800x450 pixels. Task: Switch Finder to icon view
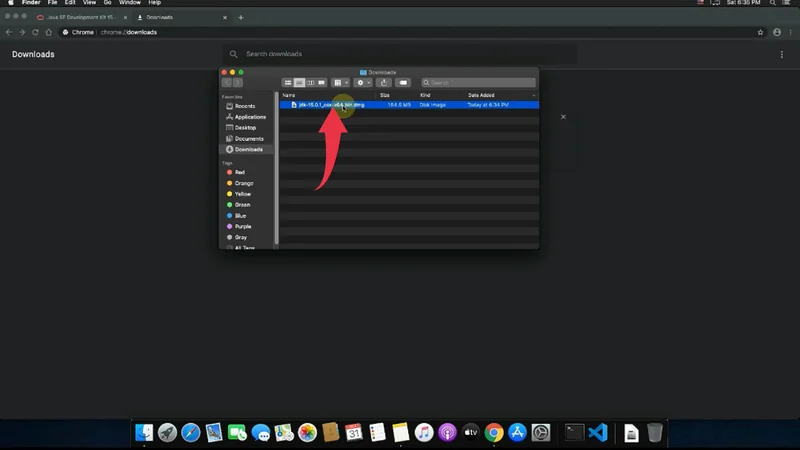click(x=288, y=83)
